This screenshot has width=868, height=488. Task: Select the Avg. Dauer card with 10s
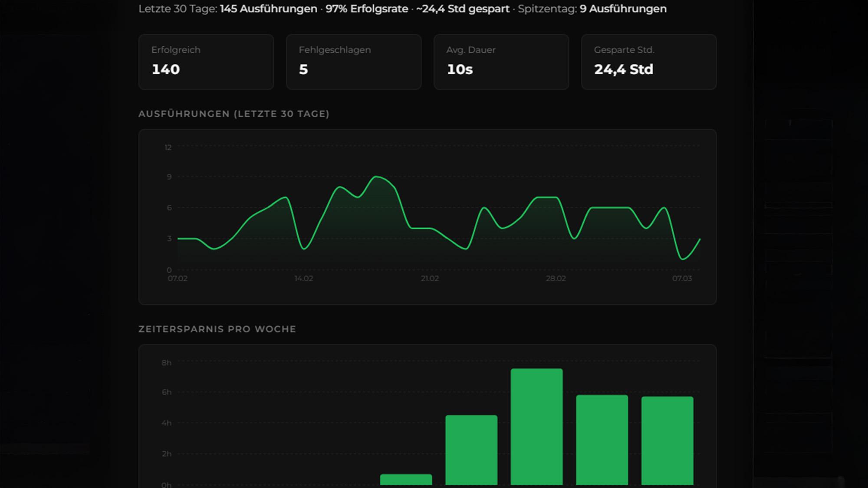click(501, 62)
